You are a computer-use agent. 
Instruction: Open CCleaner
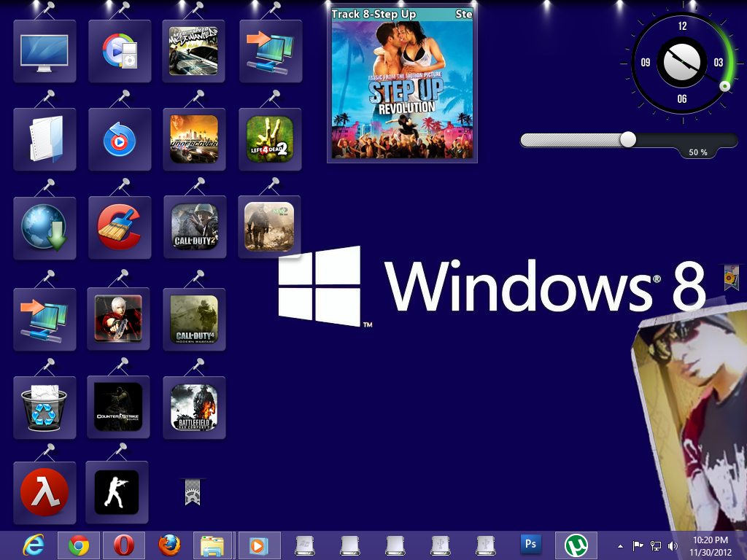pyautogui.click(x=119, y=227)
